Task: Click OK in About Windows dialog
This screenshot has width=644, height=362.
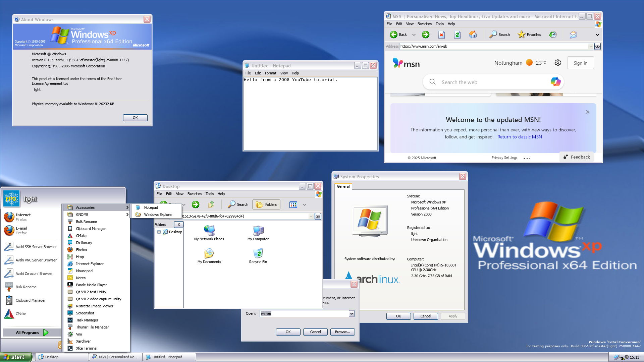Action: [x=135, y=118]
